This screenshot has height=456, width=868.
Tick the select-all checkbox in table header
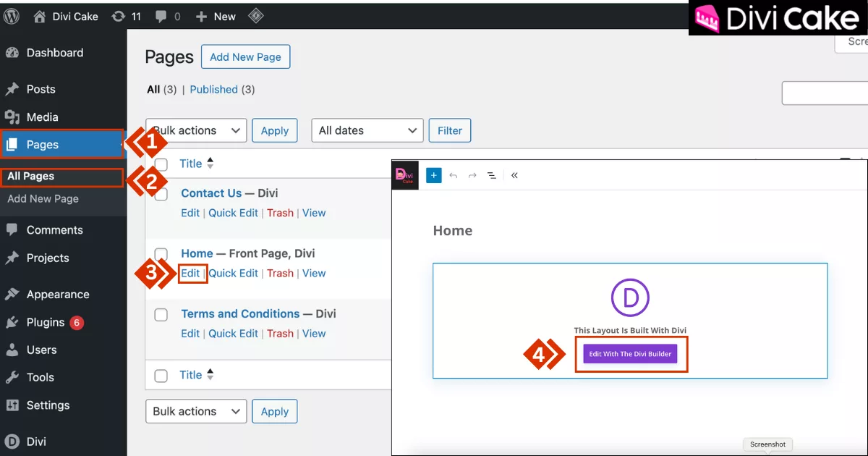[x=161, y=164]
